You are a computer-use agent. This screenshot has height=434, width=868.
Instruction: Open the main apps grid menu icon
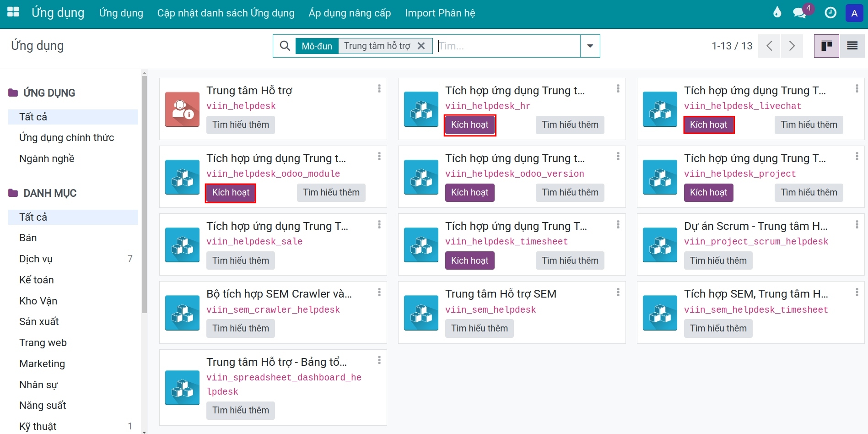[13, 12]
